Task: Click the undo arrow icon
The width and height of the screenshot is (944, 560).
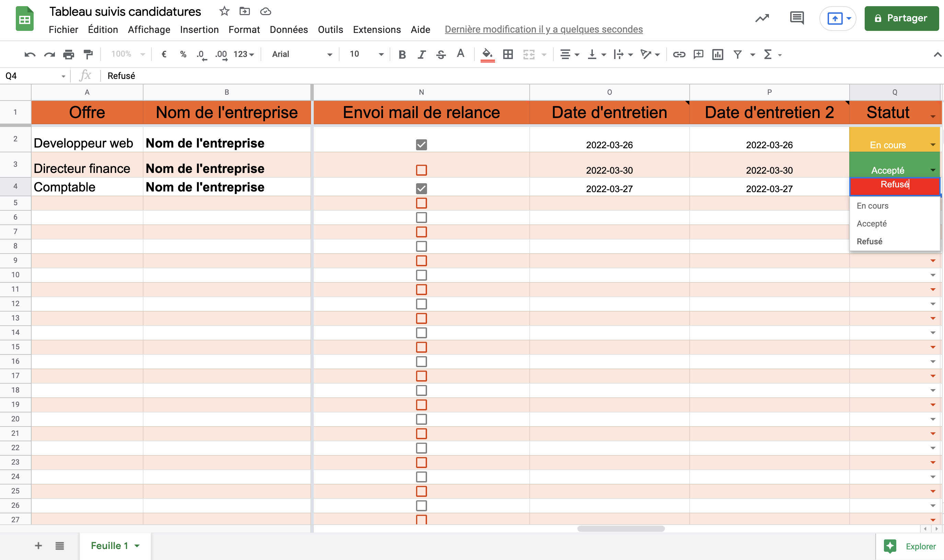Action: click(x=30, y=55)
